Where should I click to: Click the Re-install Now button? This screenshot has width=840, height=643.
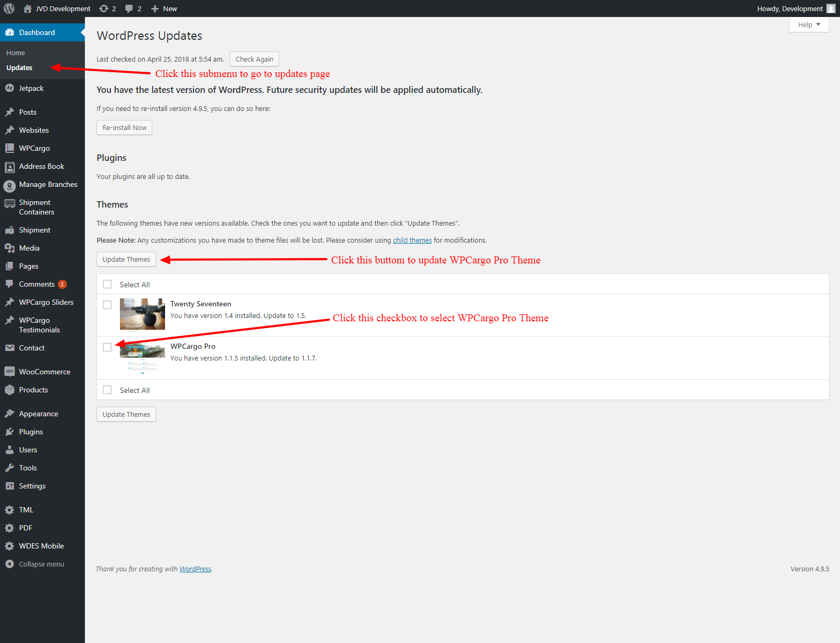124,127
